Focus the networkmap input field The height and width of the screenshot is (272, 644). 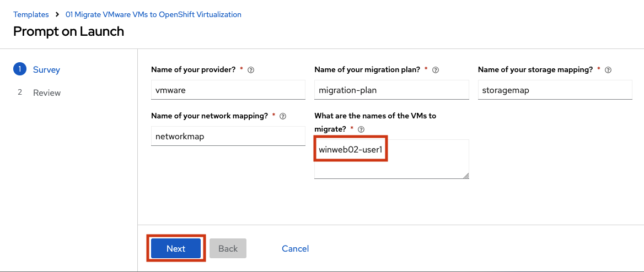pyautogui.click(x=228, y=136)
